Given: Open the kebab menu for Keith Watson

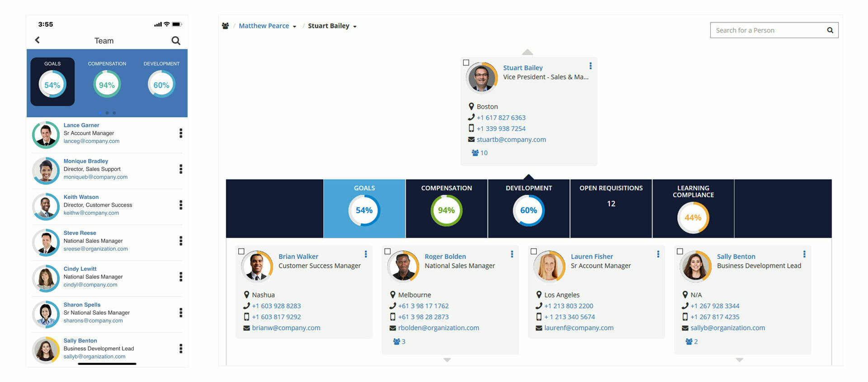Looking at the screenshot, I should click(x=181, y=205).
